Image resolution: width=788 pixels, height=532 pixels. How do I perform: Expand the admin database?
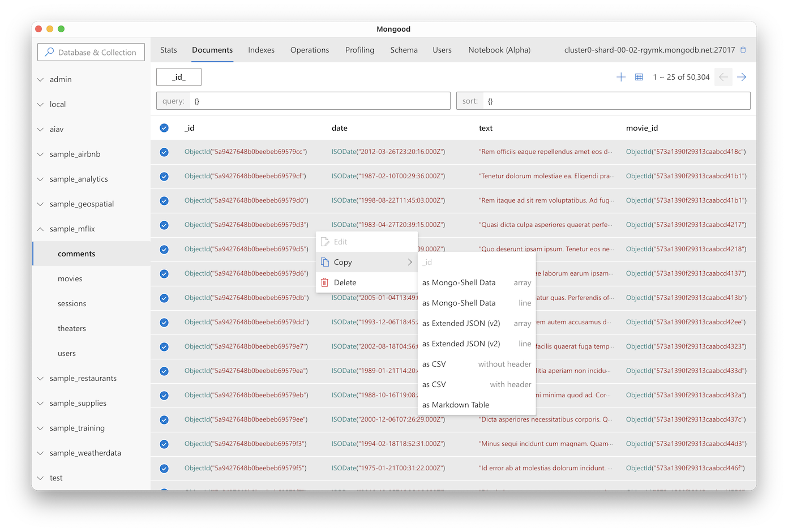[x=40, y=79]
